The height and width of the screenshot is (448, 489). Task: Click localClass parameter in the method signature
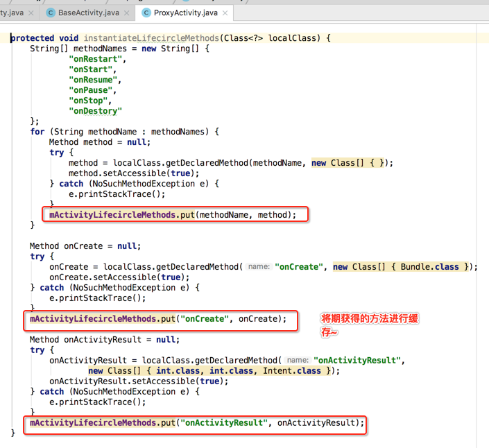[292, 38]
